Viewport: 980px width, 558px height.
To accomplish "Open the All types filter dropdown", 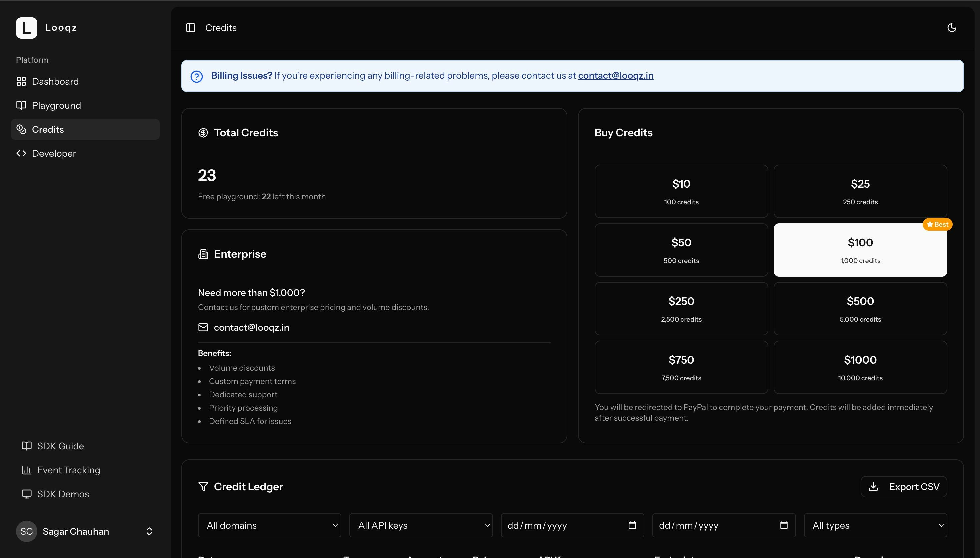I will click(x=875, y=525).
